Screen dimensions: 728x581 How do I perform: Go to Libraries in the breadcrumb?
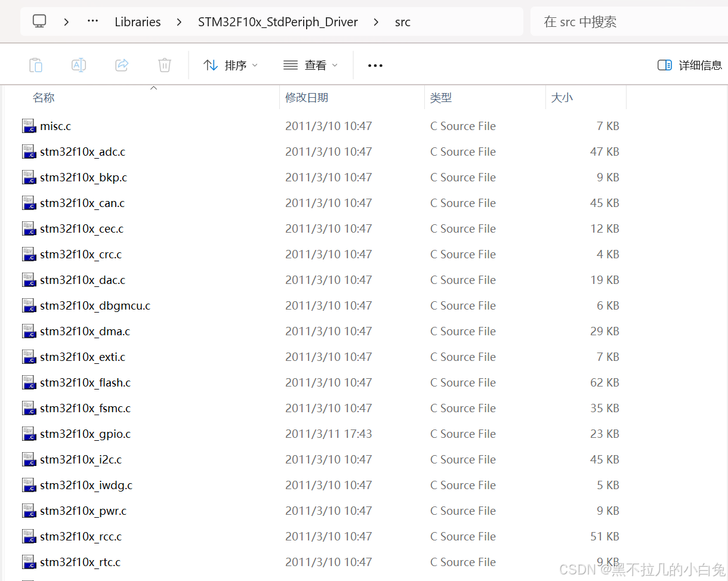[x=138, y=22]
